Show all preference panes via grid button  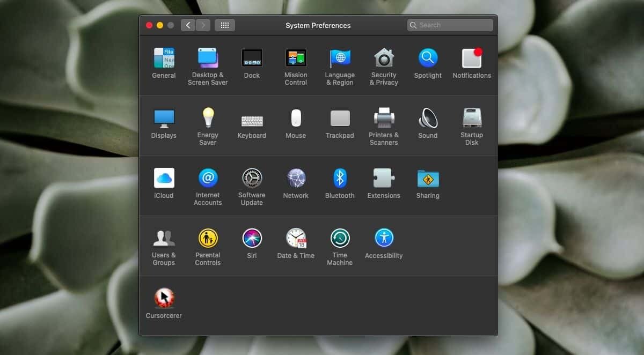click(x=225, y=25)
